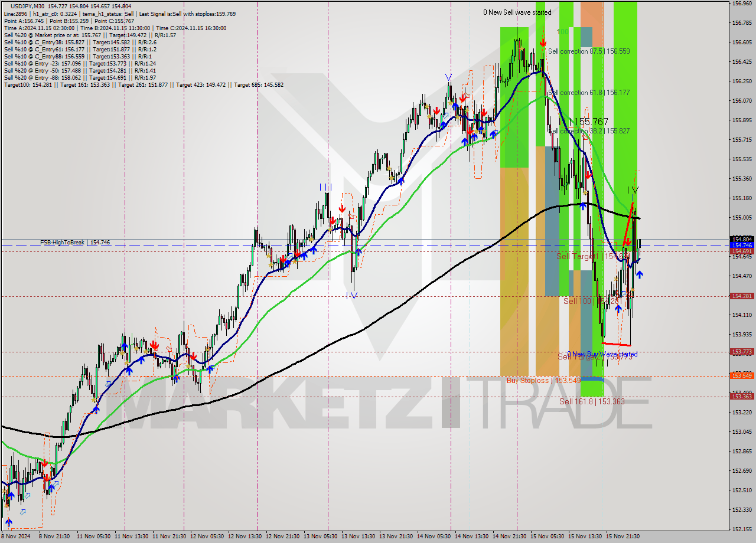756x543 pixels.
Task: Click the orange 153.549 price tag
Action: pos(742,376)
